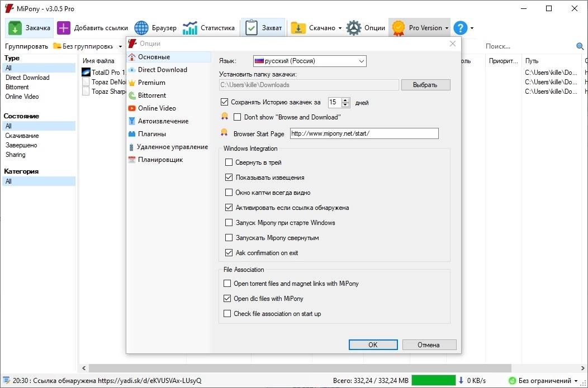The width and height of the screenshot is (588, 388).
Task: Check Don't show Browse and Download
Action: point(237,117)
